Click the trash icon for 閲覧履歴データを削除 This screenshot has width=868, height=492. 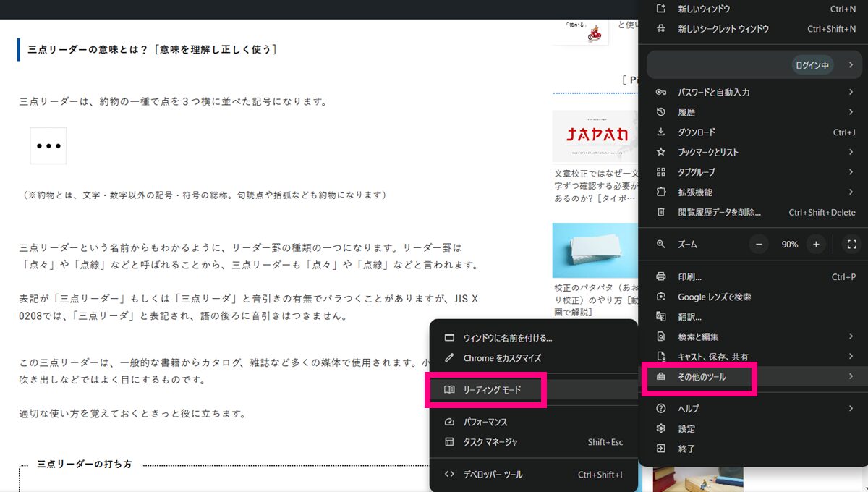click(x=660, y=212)
